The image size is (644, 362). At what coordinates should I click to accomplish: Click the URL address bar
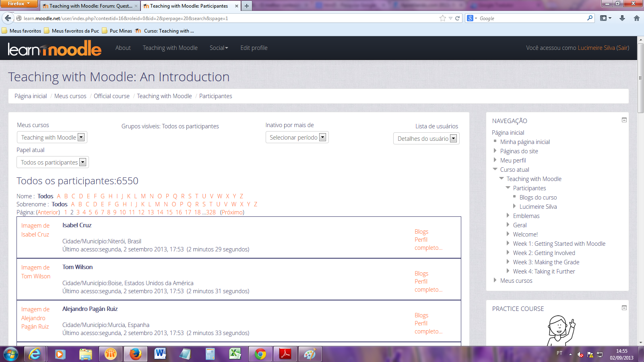point(229,18)
